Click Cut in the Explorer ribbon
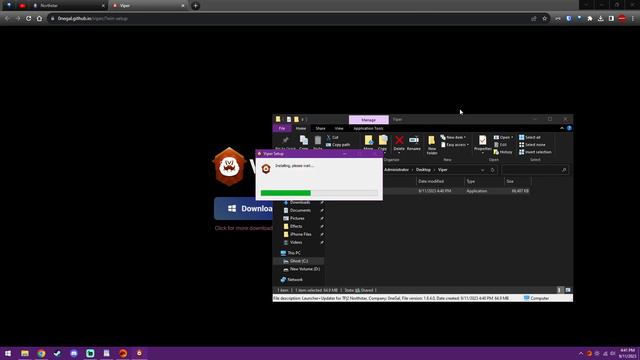The height and width of the screenshot is (360, 640). (x=333, y=138)
